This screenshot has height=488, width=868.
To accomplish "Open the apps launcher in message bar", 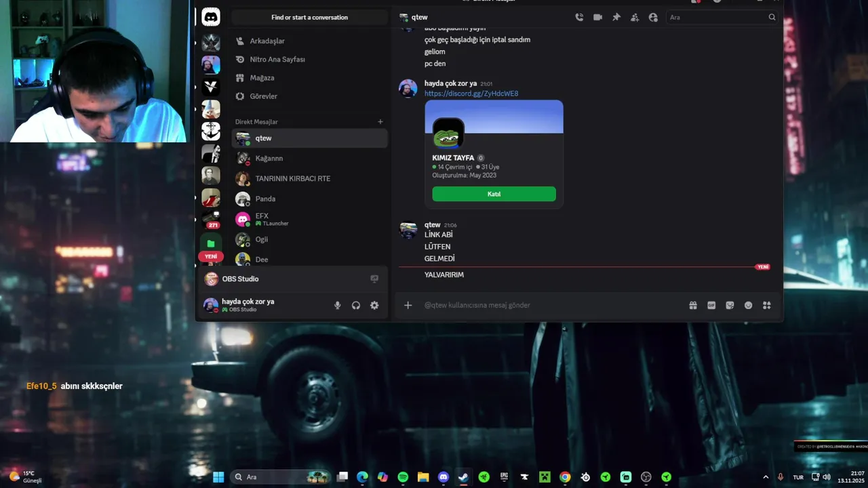I will click(767, 305).
